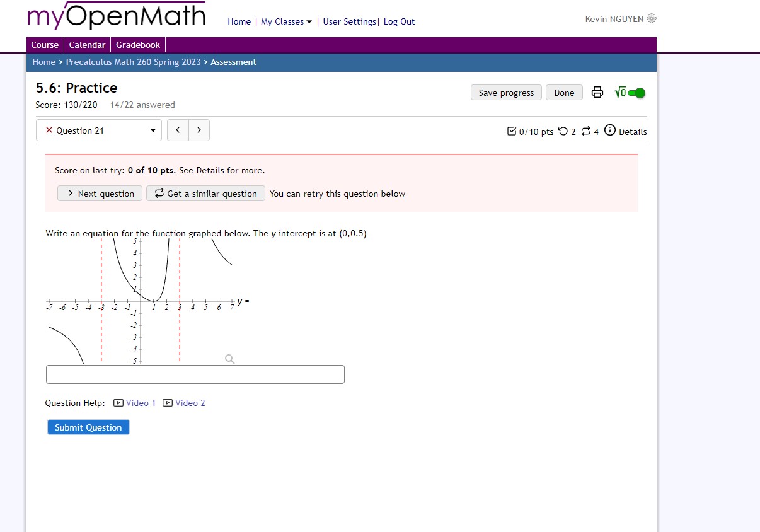Click the Log Out link
Viewport: 760px width, 532px height.
[399, 21]
